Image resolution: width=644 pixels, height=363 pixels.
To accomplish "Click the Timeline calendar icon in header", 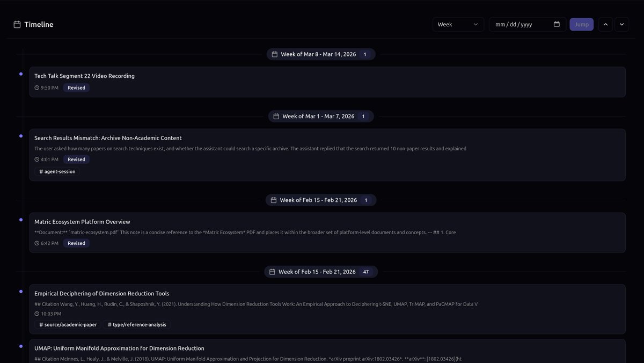I will 17,24.
